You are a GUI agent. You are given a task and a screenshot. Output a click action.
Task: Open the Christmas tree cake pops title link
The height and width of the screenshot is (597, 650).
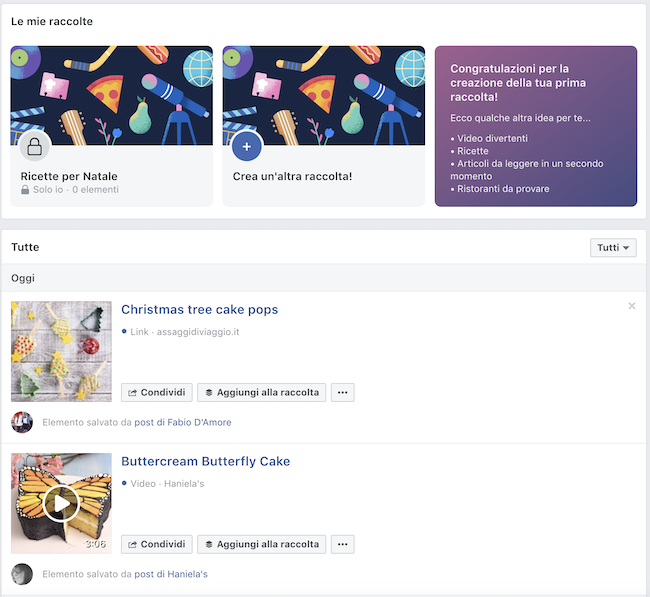pos(199,310)
